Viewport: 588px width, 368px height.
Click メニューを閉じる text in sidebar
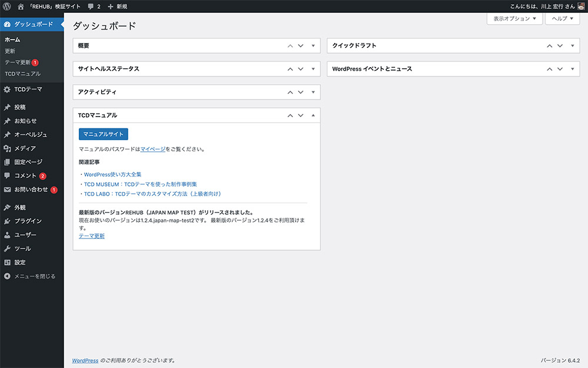click(35, 276)
